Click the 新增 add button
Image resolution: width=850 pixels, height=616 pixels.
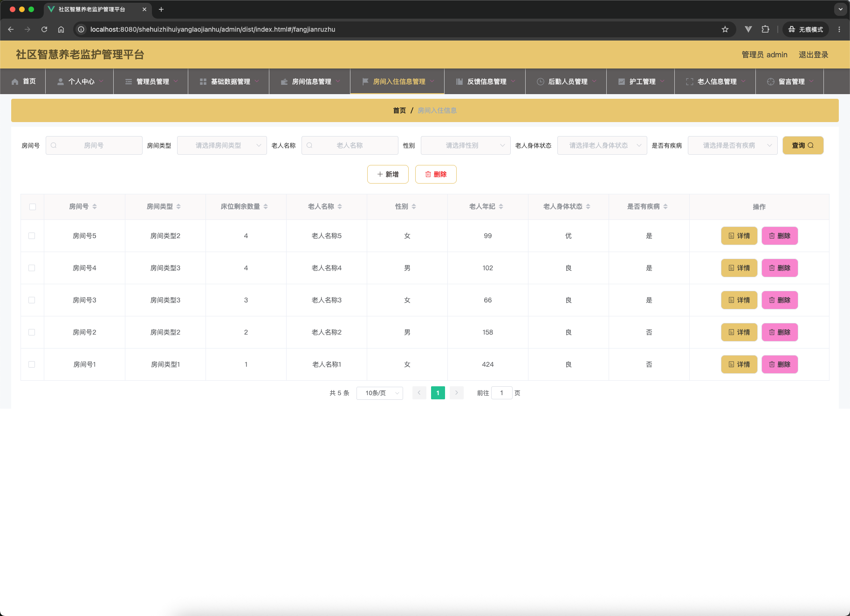(388, 174)
